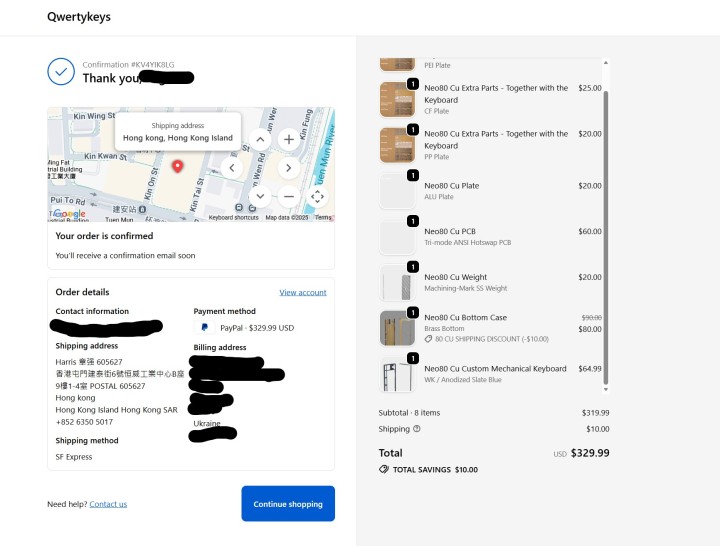The height and width of the screenshot is (546, 720).
Task: Click the $60.00 PCB price
Action: pos(590,231)
